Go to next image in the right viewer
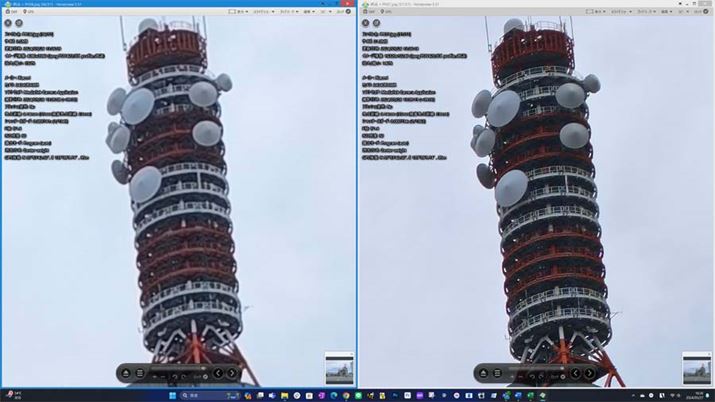Viewport: 715px width, 402px height. 590,373
